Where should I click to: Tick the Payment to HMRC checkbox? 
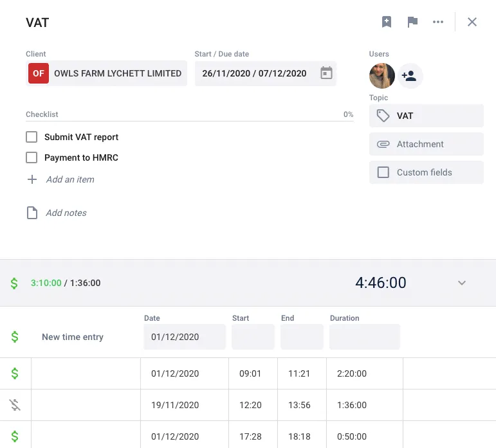click(32, 157)
